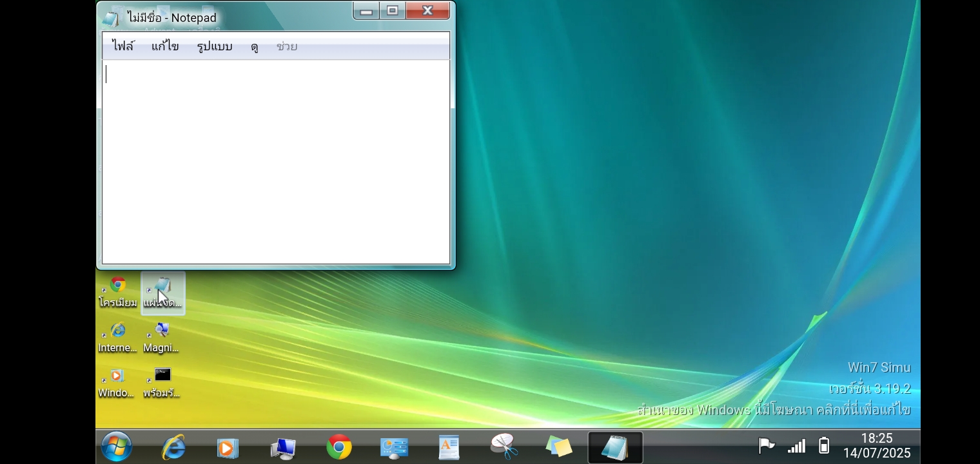Click the network signal tray icon

click(x=796, y=446)
